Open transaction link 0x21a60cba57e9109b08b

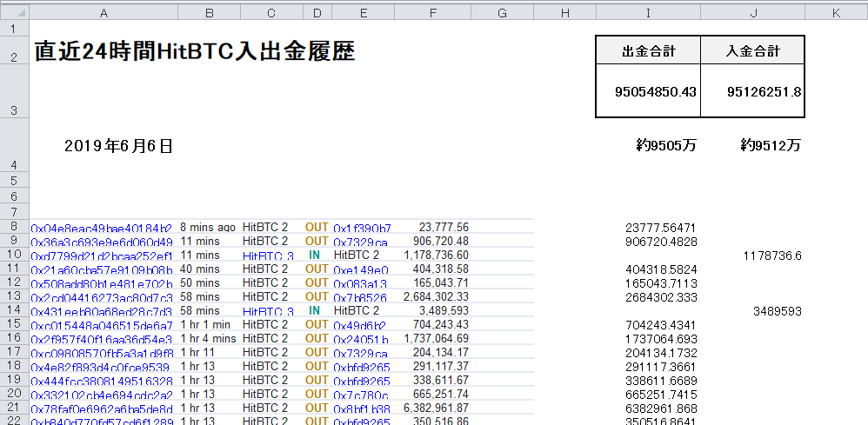click(x=101, y=269)
